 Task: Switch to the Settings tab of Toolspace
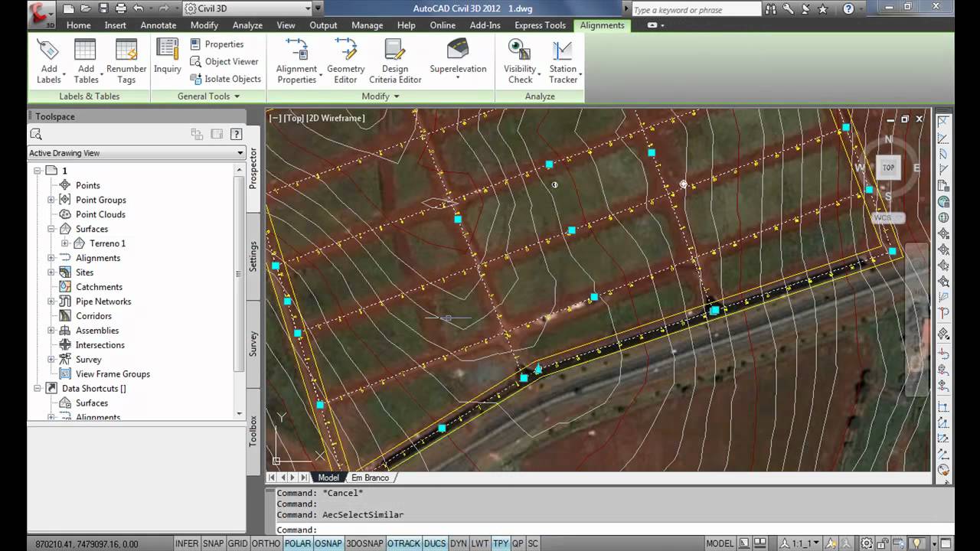pyautogui.click(x=253, y=256)
